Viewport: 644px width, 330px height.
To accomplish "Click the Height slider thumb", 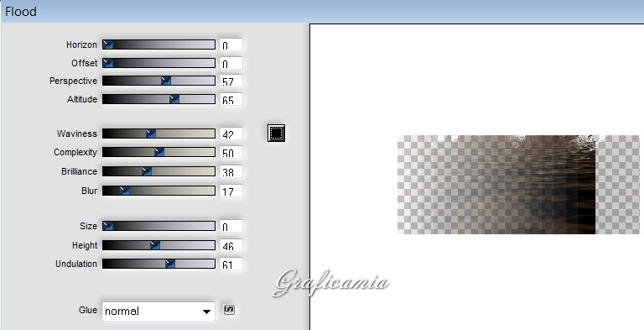I will click(x=155, y=245).
